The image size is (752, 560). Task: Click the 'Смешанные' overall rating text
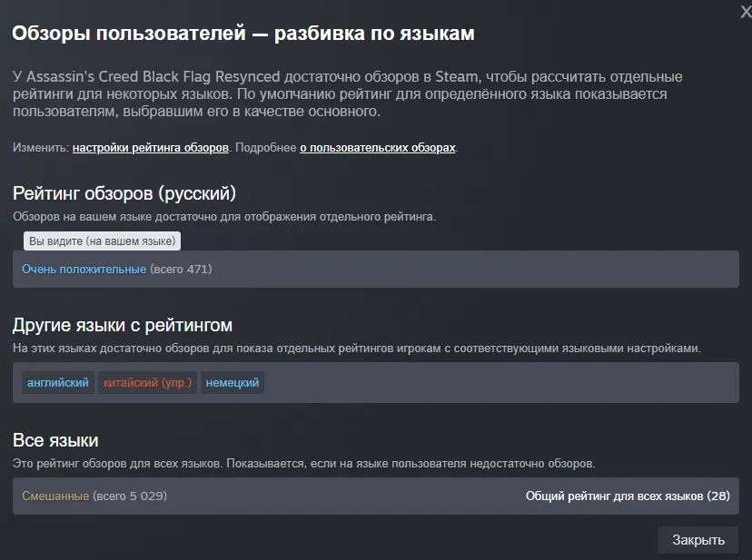[55, 496]
